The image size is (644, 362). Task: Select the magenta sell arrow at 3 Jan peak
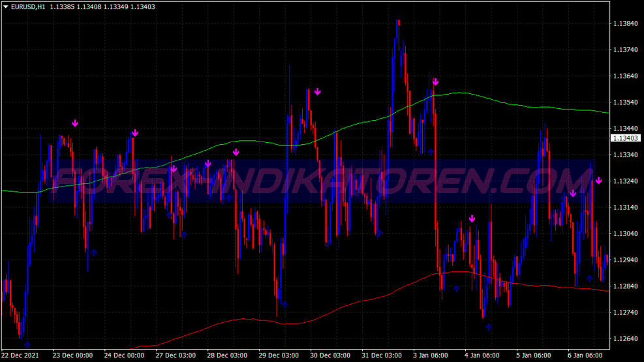point(435,83)
